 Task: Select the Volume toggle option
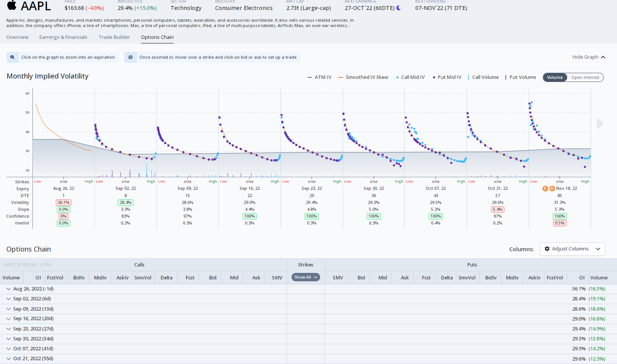(x=555, y=77)
